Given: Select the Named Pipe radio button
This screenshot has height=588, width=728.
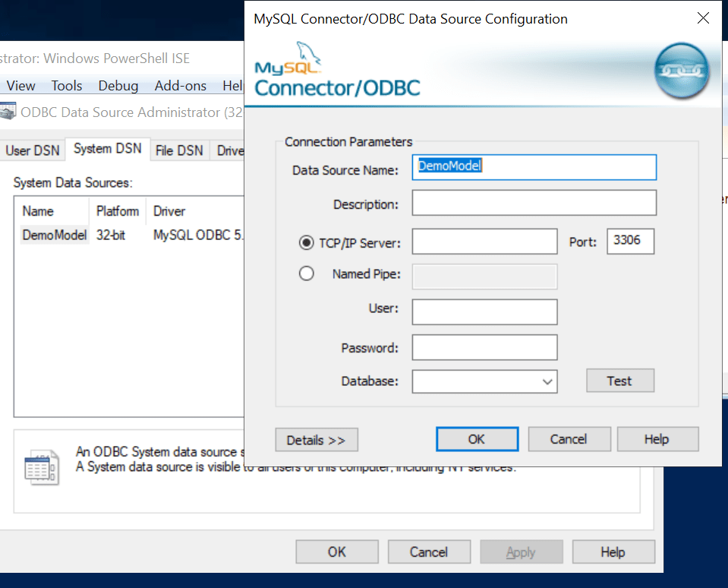Looking at the screenshot, I should [307, 273].
